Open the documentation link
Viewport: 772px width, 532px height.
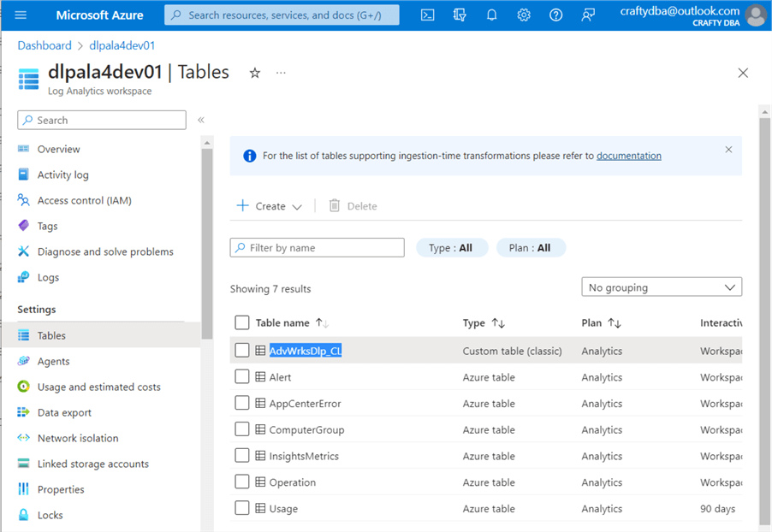[629, 156]
